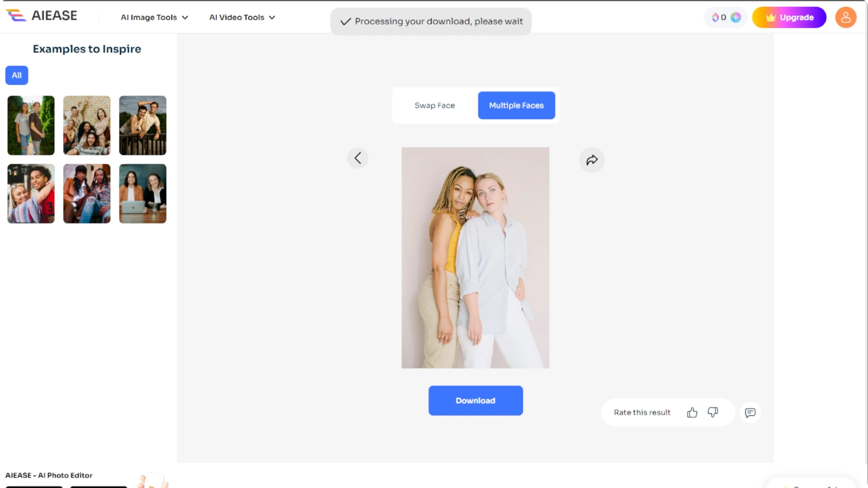Switch to the Swap Face tab
Image resolution: width=868 pixels, height=488 pixels.
point(434,105)
